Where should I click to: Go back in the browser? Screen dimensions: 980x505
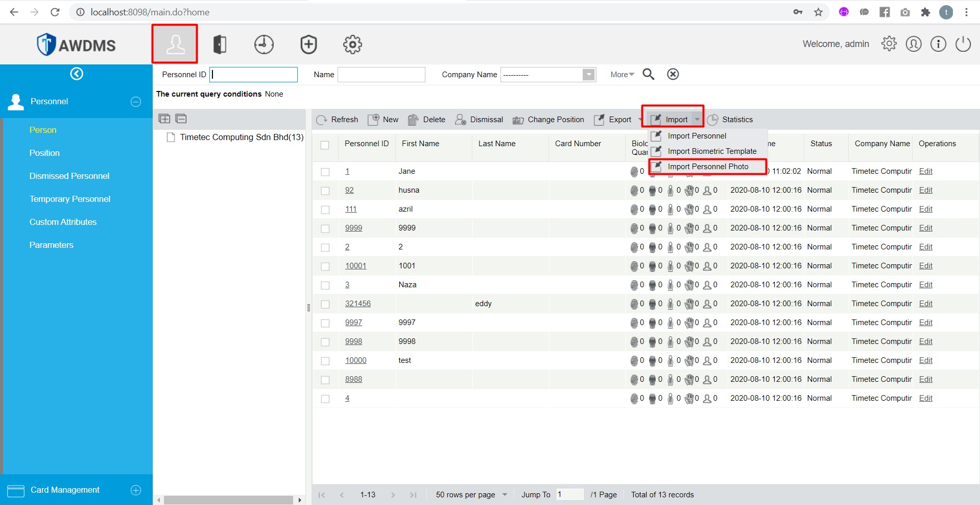coord(14,12)
